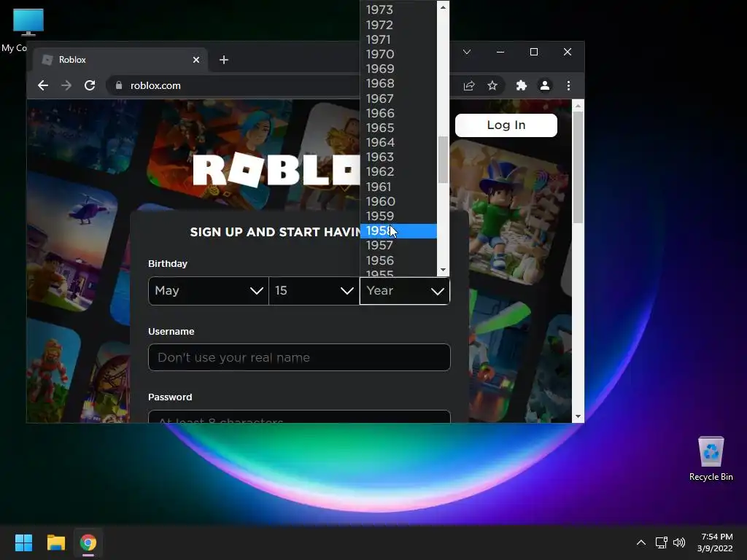The image size is (747, 560).
Task: Select the Recycle Bin desktop icon
Action: [711, 459]
